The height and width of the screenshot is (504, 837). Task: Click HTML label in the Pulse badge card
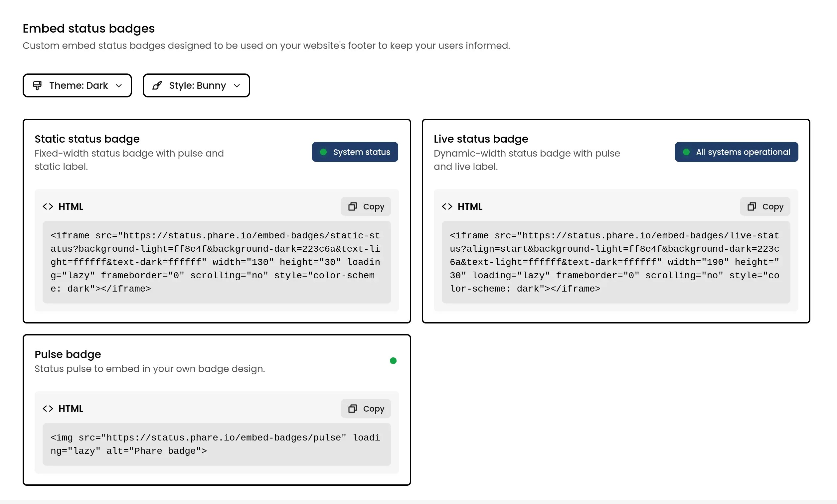[x=71, y=408]
